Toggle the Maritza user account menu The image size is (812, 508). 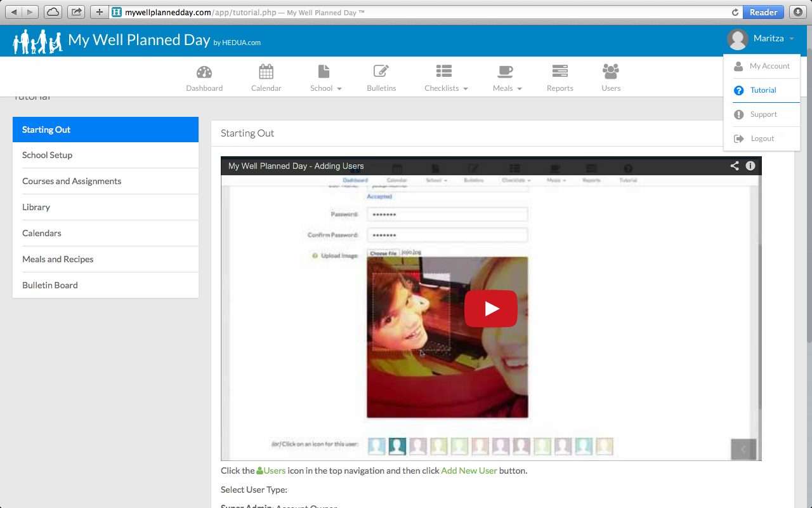click(x=773, y=39)
